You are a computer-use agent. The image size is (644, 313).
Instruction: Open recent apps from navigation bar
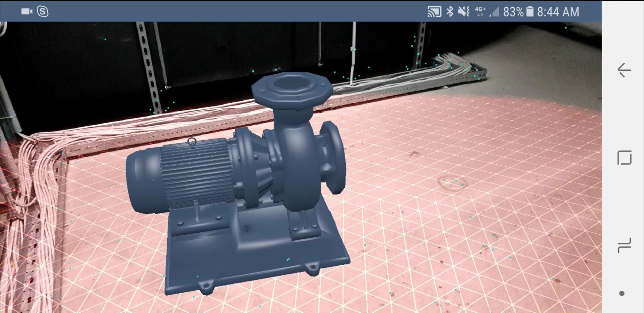tap(624, 245)
